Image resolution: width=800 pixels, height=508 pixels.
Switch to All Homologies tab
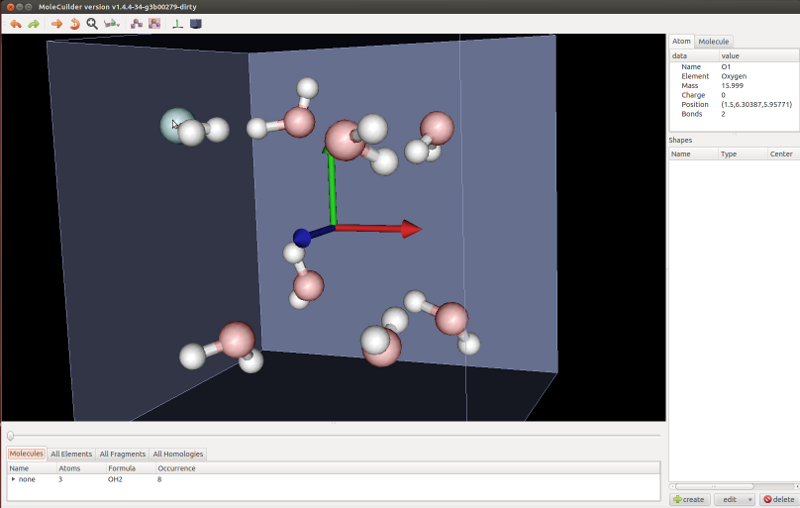[178, 454]
